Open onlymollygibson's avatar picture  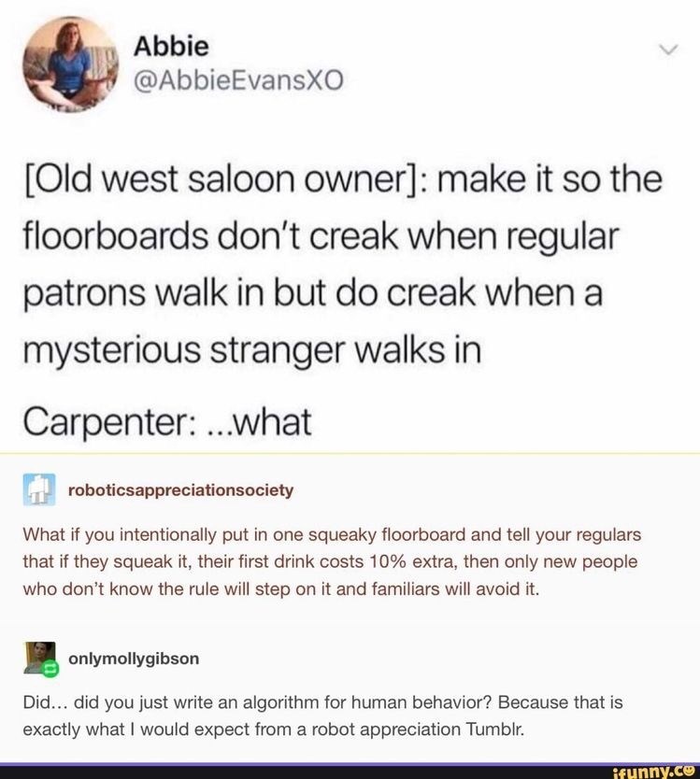point(38,657)
